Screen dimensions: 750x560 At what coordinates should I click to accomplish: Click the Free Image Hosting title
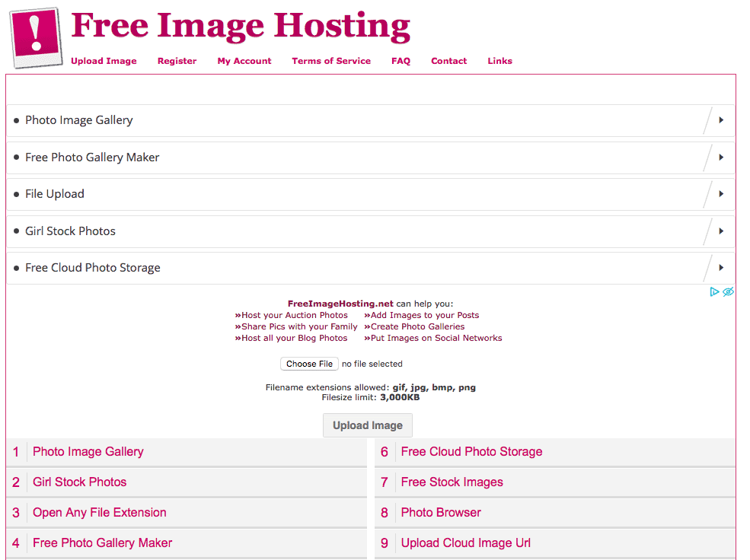coord(241,27)
